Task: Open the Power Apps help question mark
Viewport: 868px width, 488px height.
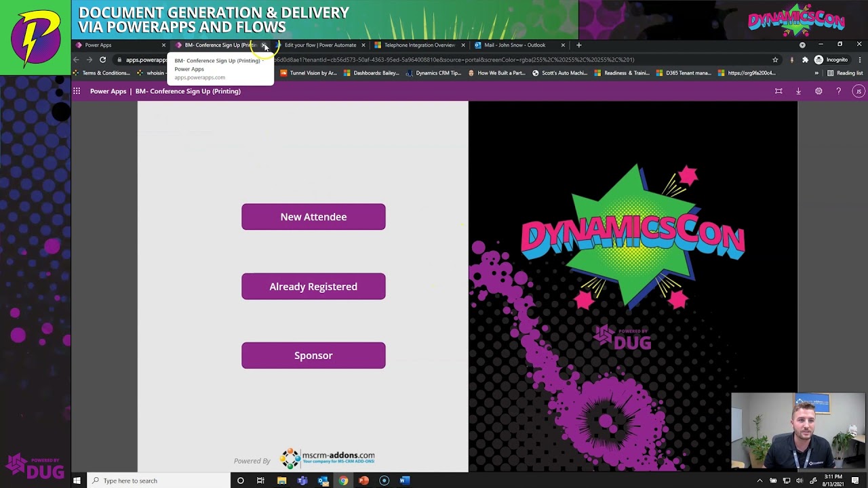Action: point(838,91)
